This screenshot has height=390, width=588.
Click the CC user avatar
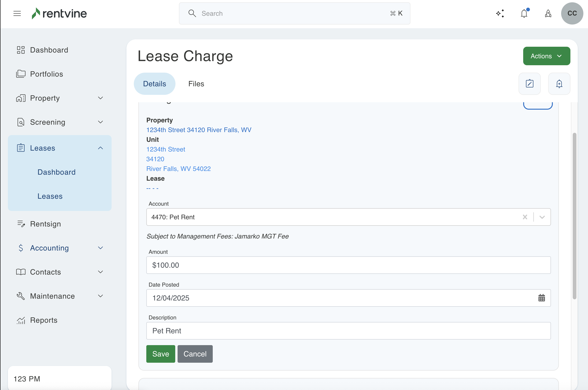[x=572, y=13]
